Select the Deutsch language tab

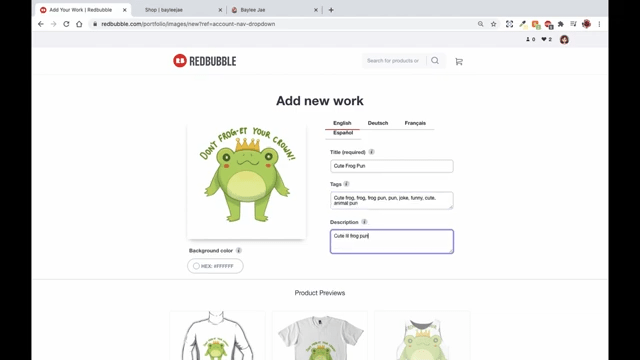(x=378, y=123)
